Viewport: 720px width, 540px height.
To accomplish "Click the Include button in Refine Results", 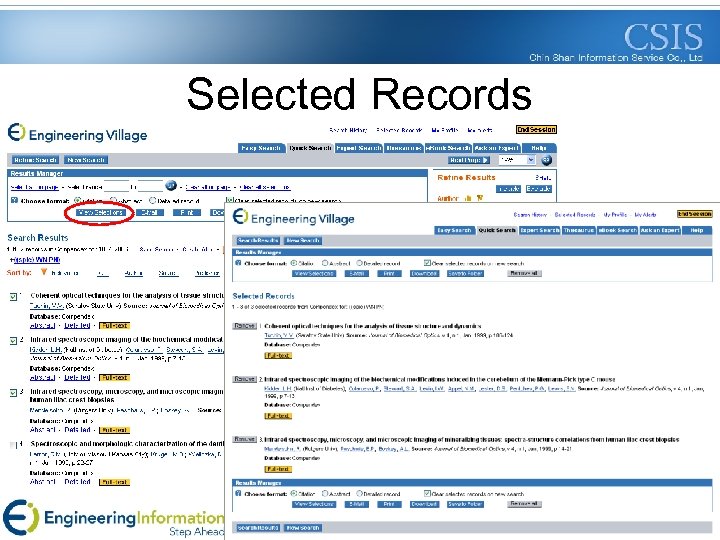I will (x=508, y=189).
